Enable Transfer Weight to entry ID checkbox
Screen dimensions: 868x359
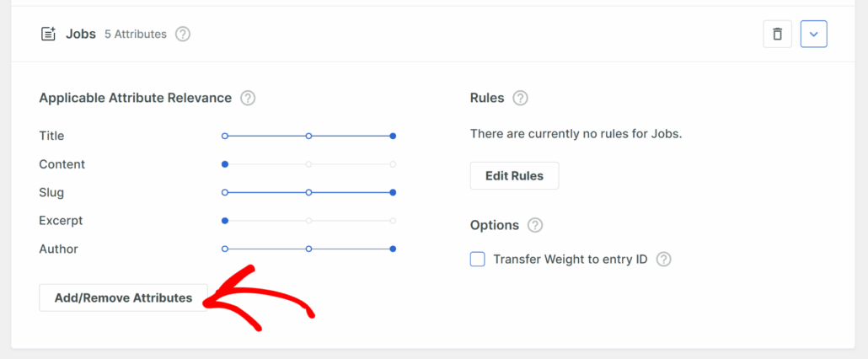478,260
